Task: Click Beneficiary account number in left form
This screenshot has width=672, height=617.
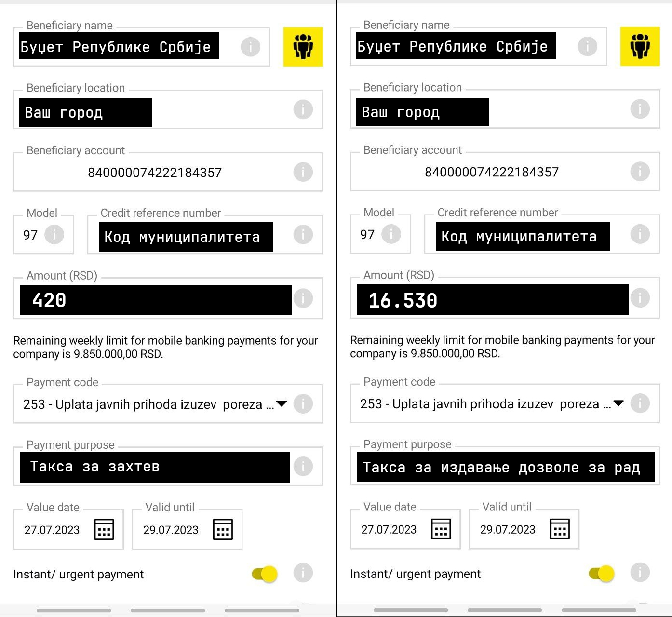Action: (154, 173)
